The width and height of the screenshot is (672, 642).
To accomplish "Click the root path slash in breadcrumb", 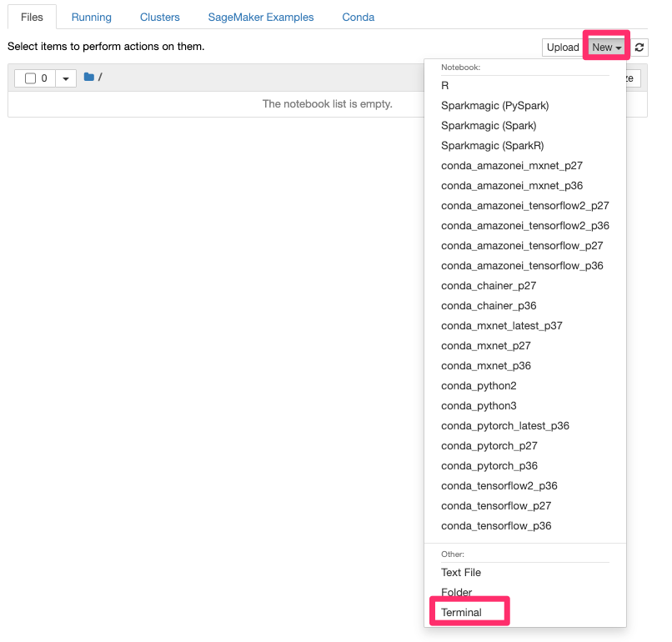I will 100,78.
